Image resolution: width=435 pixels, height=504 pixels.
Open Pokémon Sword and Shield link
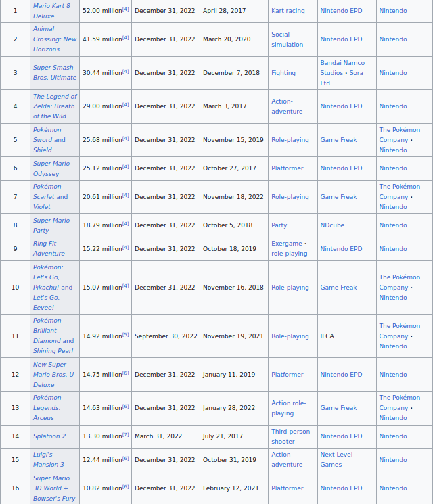click(x=49, y=140)
